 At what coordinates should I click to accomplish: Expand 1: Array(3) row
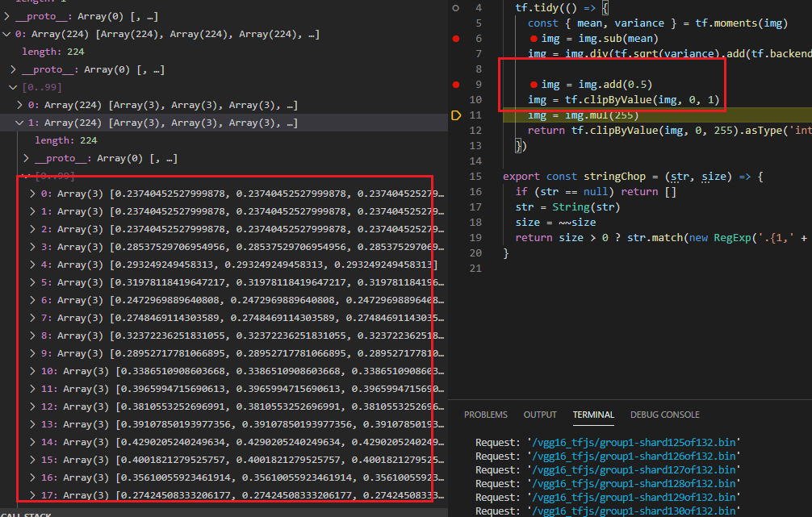(32, 211)
